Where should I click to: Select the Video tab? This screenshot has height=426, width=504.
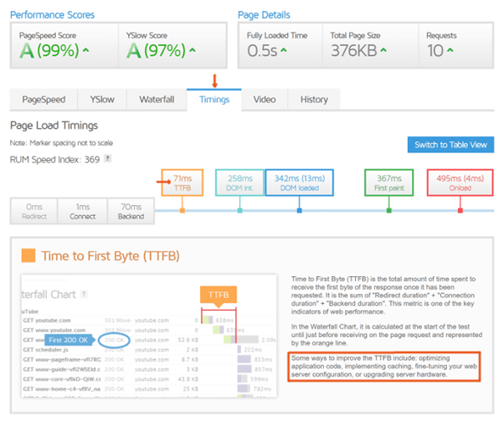tap(265, 100)
